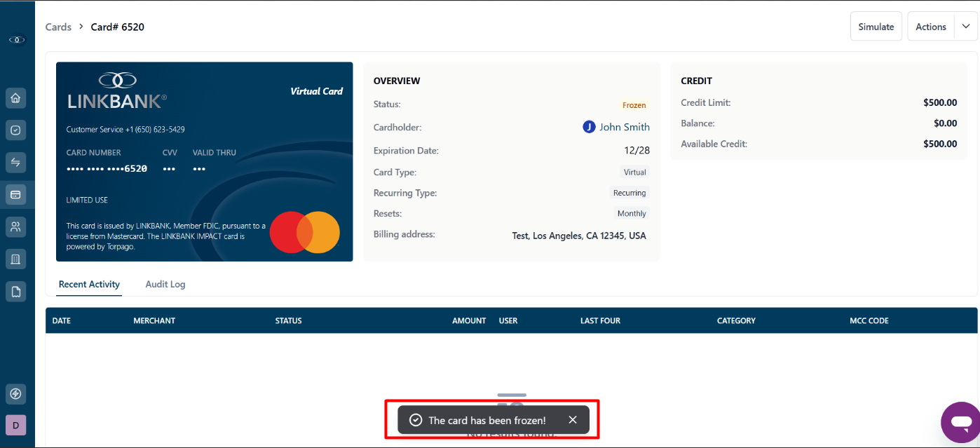980x448 pixels.
Task: Click the Frozen status badge
Action: coord(634,105)
